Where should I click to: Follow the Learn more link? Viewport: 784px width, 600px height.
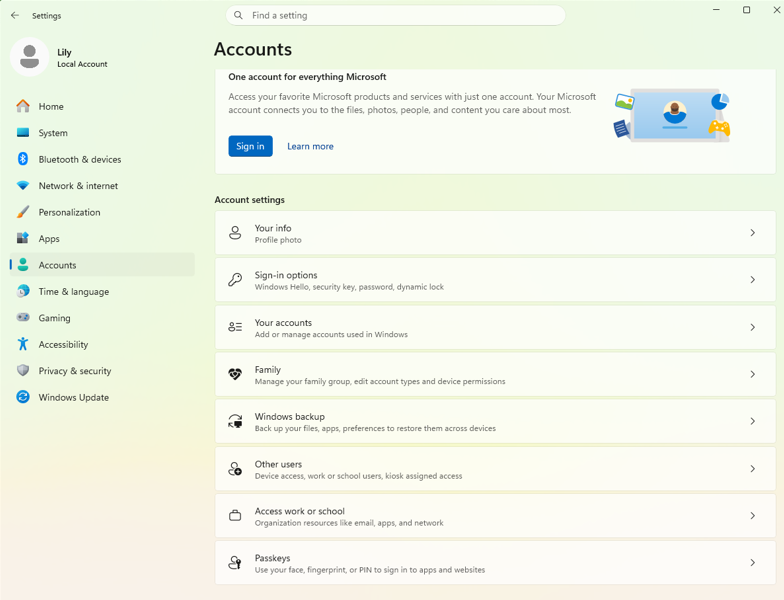pos(310,146)
